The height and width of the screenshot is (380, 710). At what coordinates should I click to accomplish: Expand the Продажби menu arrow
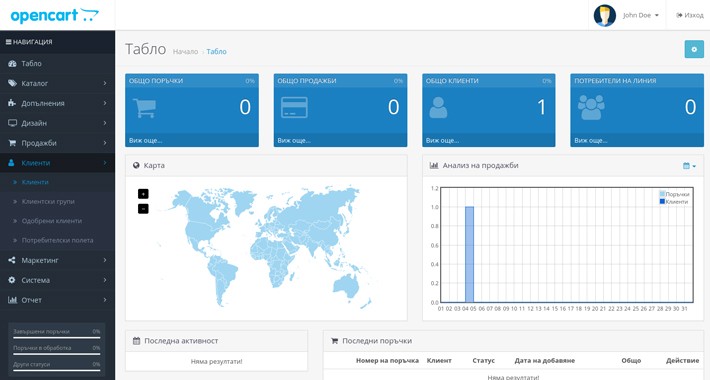105,143
